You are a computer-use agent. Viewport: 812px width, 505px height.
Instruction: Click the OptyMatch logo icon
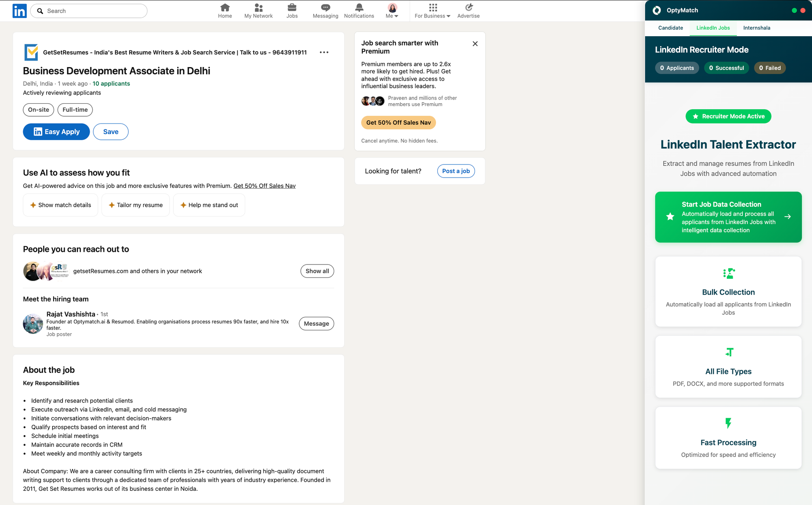tap(657, 11)
